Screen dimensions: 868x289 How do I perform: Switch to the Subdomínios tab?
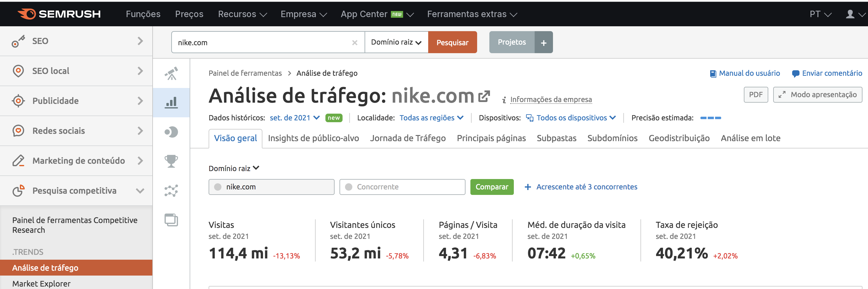[612, 138]
